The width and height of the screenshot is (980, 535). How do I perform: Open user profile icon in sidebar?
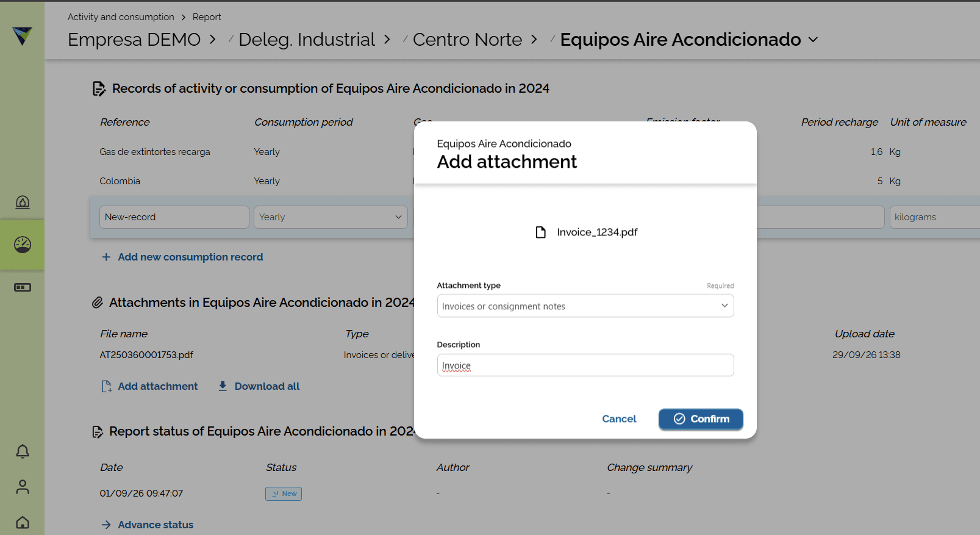pyautogui.click(x=23, y=487)
